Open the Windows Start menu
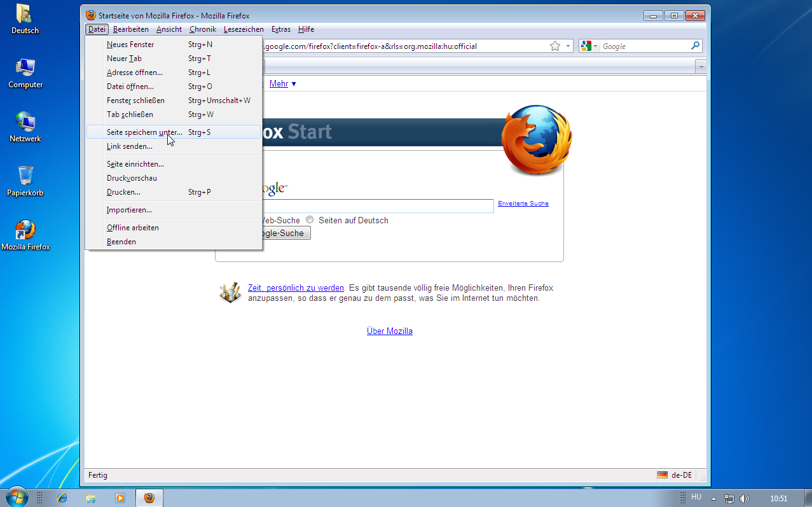812x507 pixels. click(17, 497)
